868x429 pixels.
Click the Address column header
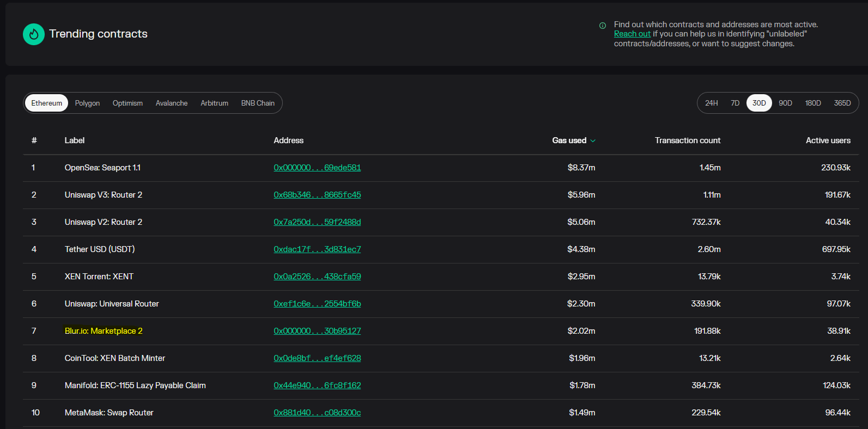pyautogui.click(x=289, y=140)
